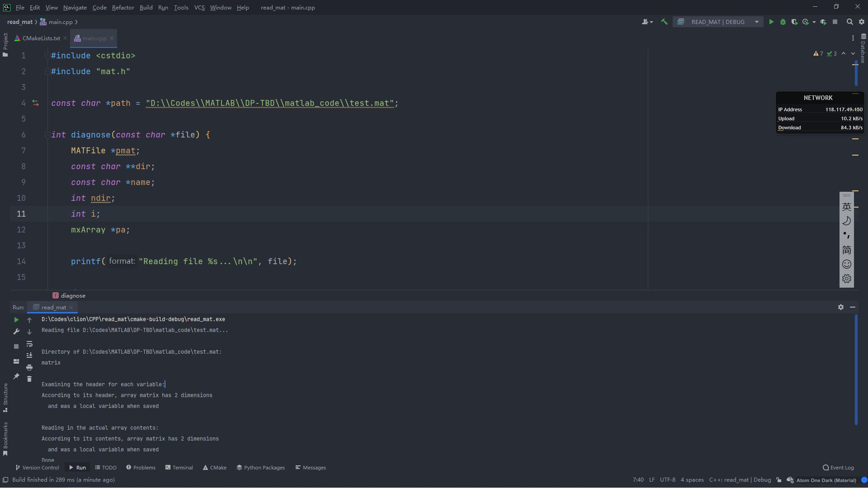Viewport: 868px width, 488px height.
Task: Click the main.cpp breadcrumb in navigation bar
Action: (57, 22)
